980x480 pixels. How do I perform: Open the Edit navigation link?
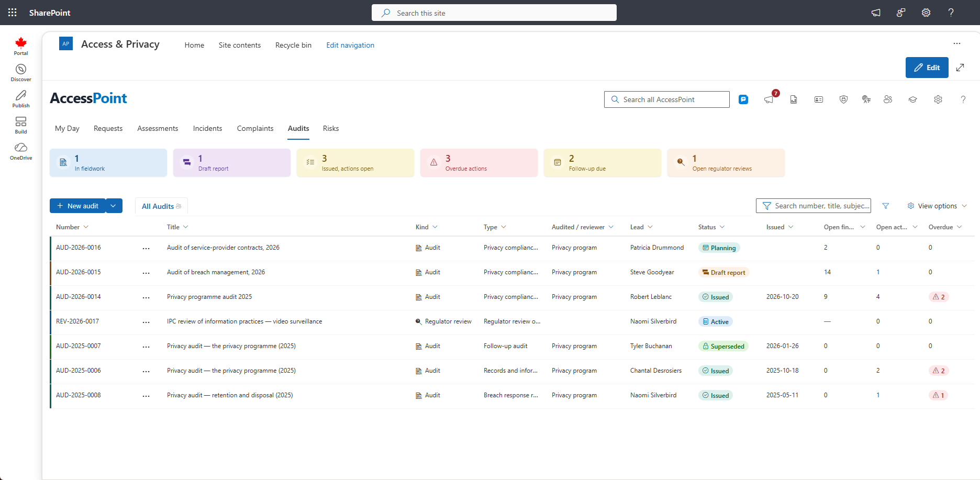(350, 45)
